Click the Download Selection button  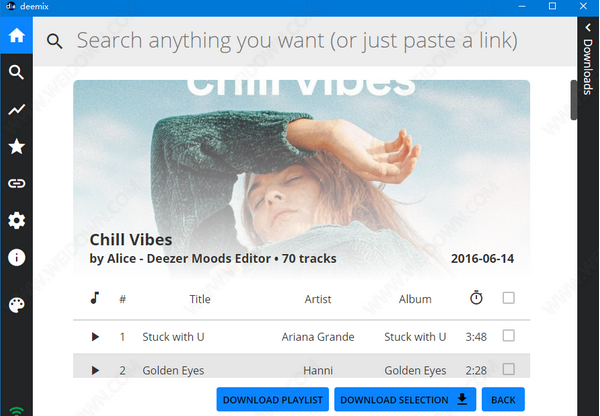(405, 400)
